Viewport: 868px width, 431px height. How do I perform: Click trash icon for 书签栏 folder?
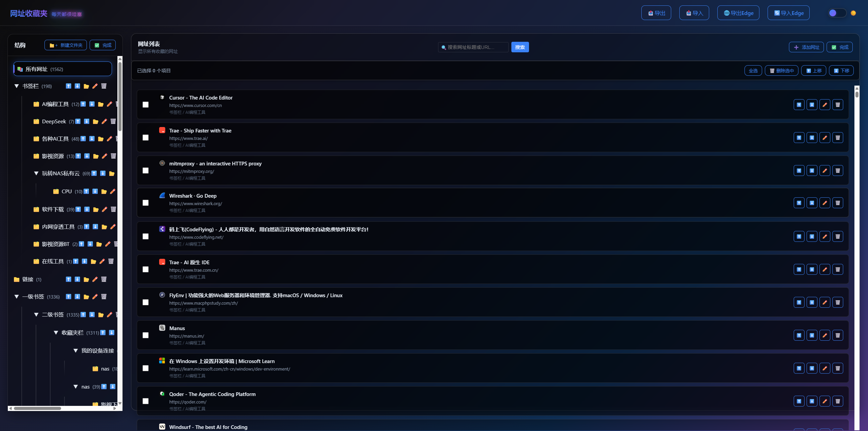pos(104,86)
